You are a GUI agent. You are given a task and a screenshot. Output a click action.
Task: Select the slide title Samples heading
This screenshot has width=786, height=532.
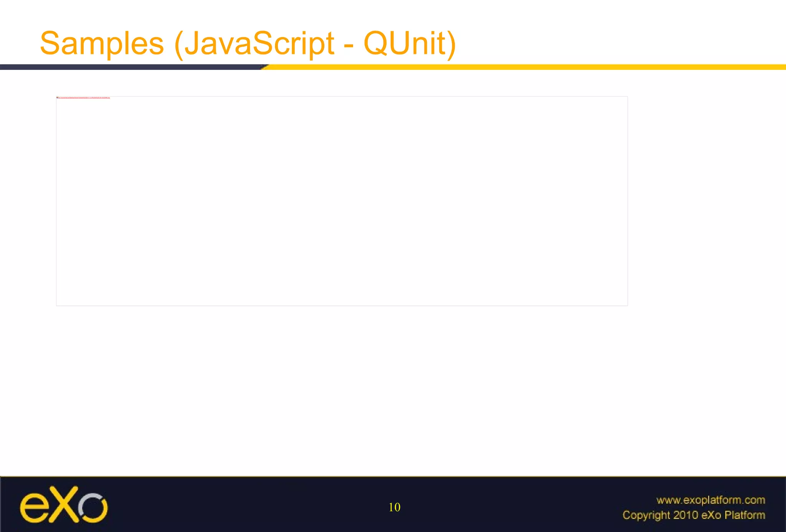point(248,43)
